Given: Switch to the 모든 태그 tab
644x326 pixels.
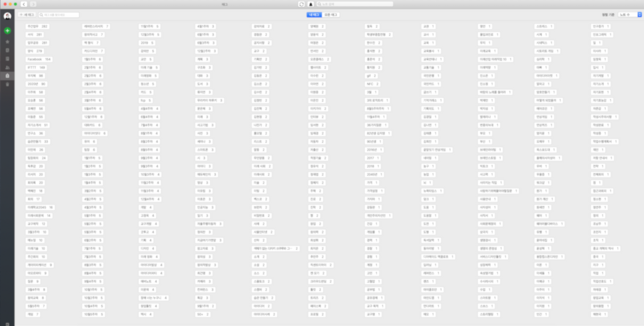Looking at the screenshot, I should pyautogui.click(x=331, y=15).
